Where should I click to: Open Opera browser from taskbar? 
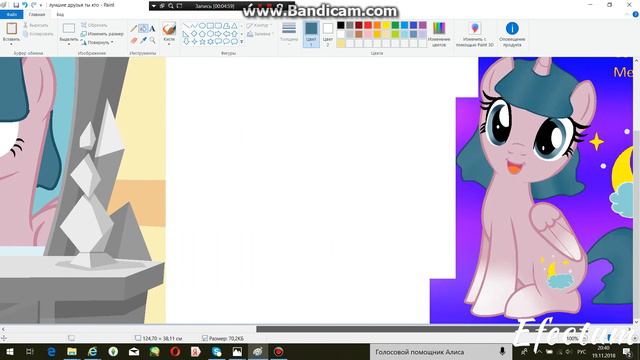click(x=175, y=351)
